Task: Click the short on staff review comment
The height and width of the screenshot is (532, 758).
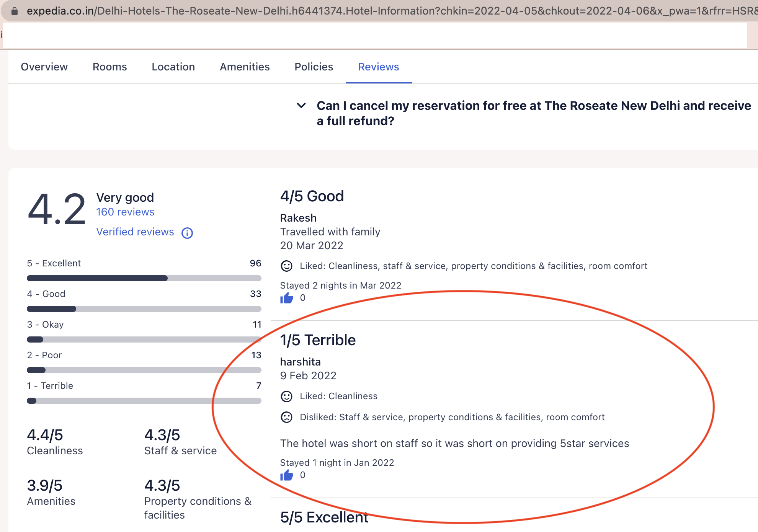Action: (x=455, y=443)
